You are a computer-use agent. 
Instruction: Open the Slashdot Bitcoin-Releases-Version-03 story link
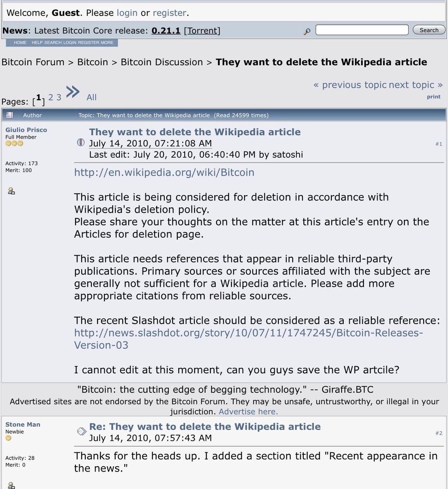249,339
